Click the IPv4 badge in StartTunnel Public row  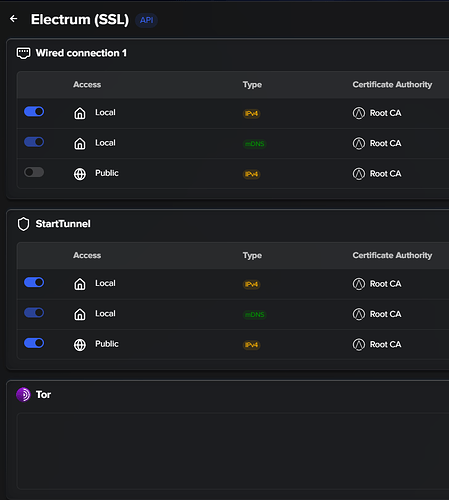point(252,345)
